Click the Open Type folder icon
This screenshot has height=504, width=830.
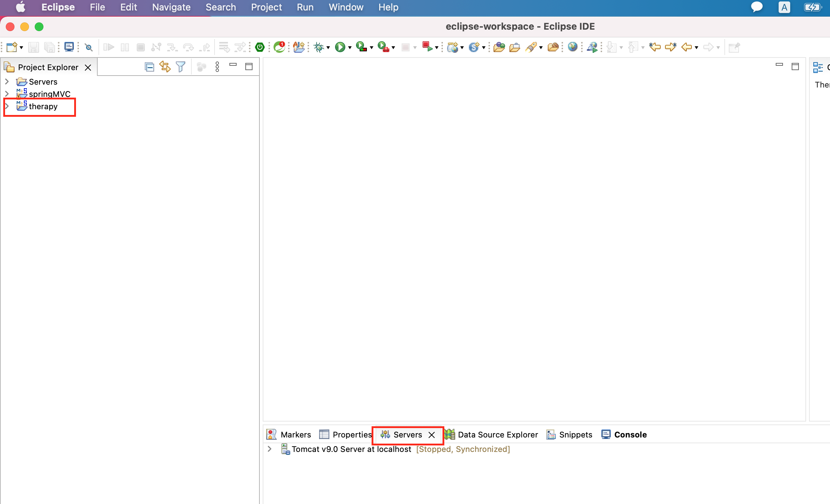tap(499, 47)
